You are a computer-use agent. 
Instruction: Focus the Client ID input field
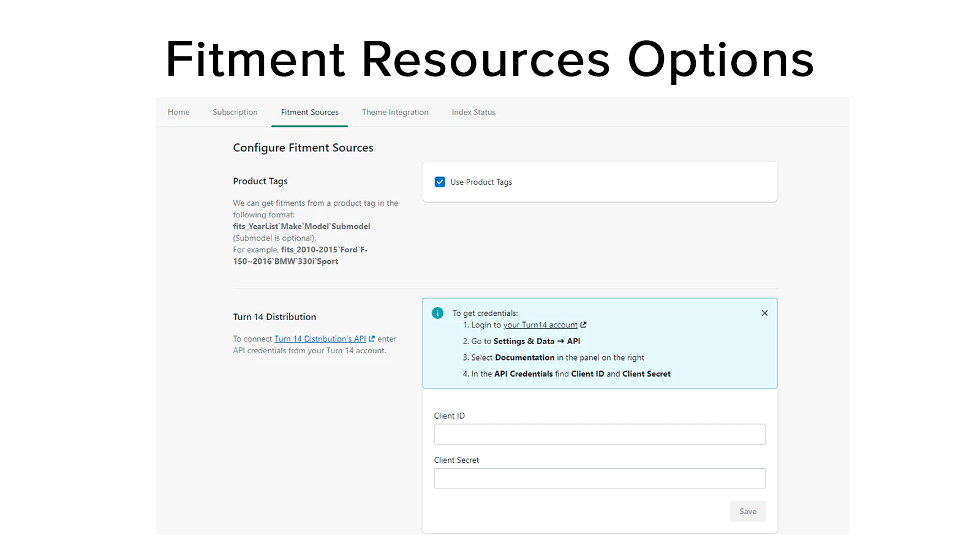click(x=600, y=434)
